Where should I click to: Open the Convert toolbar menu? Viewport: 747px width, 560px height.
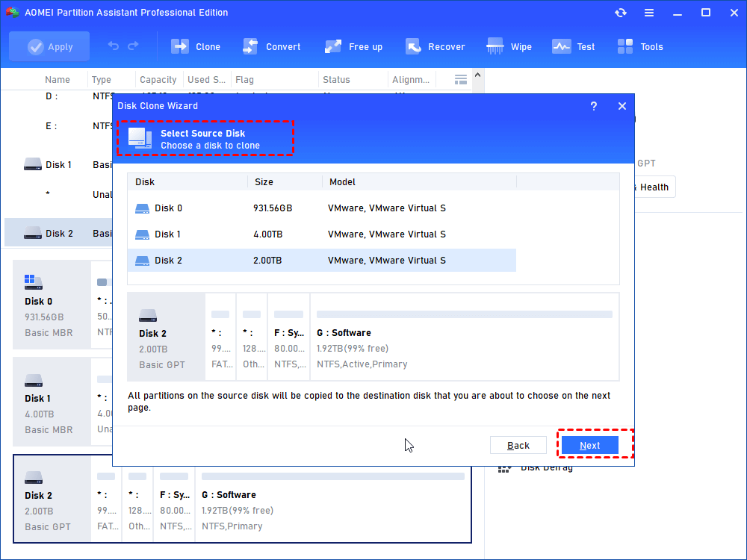point(272,46)
